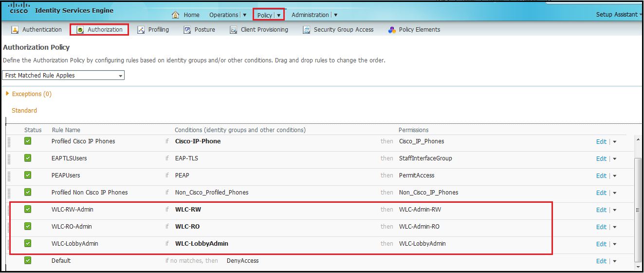Viewport: 644px width, 273px height.
Task: Click the Posture icon
Action: point(187,30)
